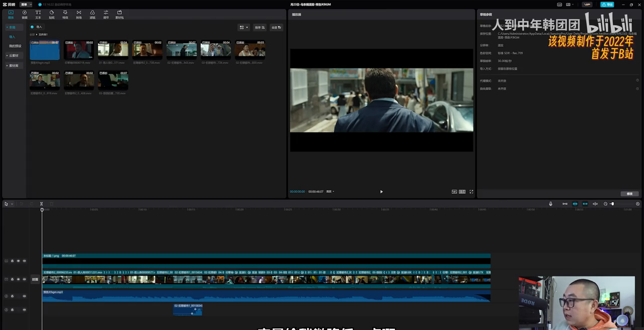The height and width of the screenshot is (330, 644).
Task: Open the 转场 (Transitions) panel icon
Action: pyautogui.click(x=78, y=14)
